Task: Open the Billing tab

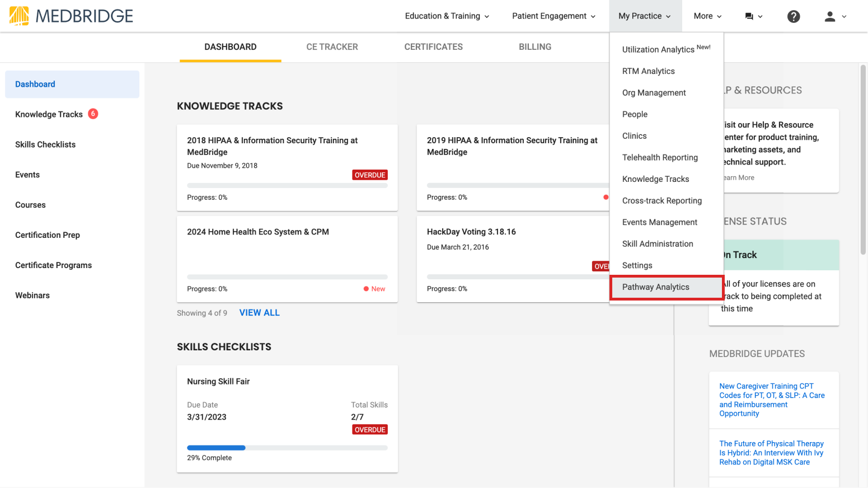Action: tap(534, 46)
